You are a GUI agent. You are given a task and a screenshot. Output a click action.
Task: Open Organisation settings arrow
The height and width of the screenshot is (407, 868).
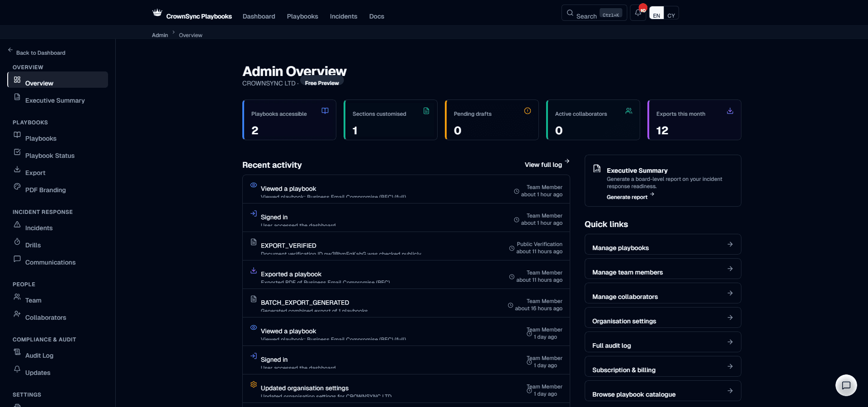click(730, 317)
